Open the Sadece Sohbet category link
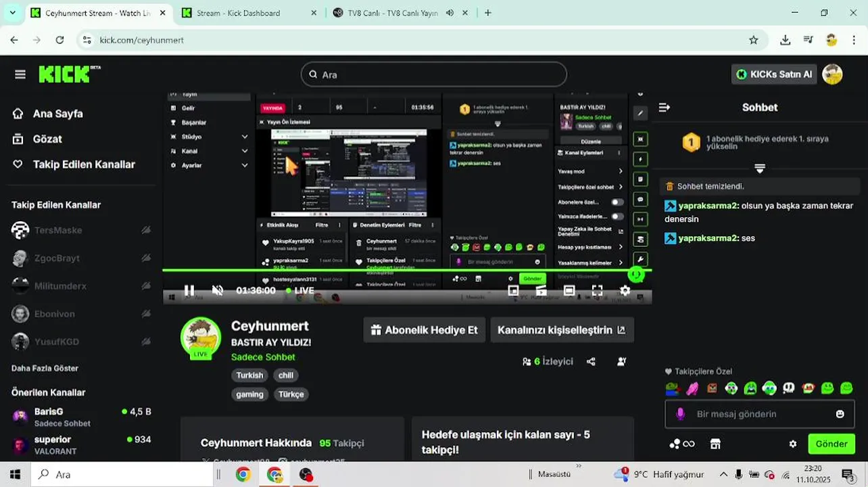Viewport: 868px width, 487px height. pos(263,357)
